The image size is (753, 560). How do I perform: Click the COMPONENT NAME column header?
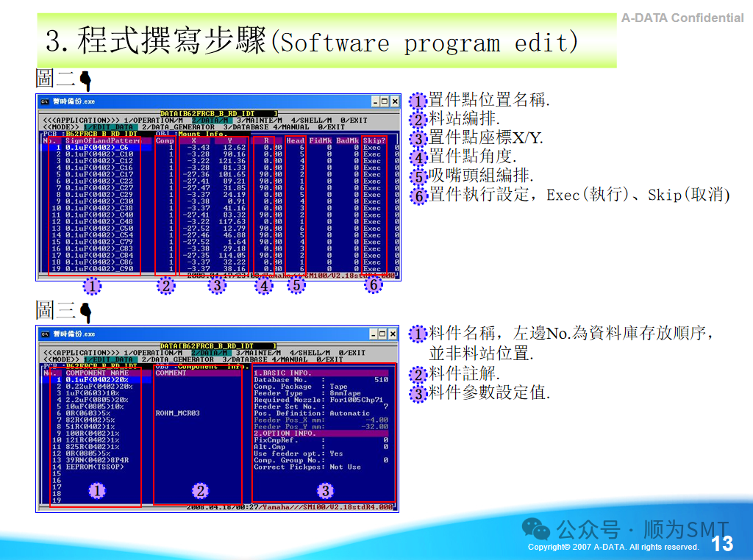click(x=98, y=373)
